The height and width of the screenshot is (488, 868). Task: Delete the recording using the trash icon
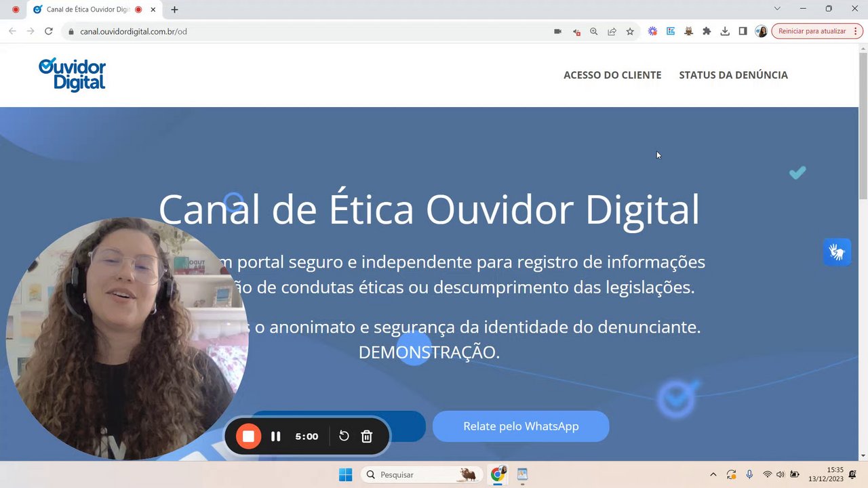(x=367, y=436)
